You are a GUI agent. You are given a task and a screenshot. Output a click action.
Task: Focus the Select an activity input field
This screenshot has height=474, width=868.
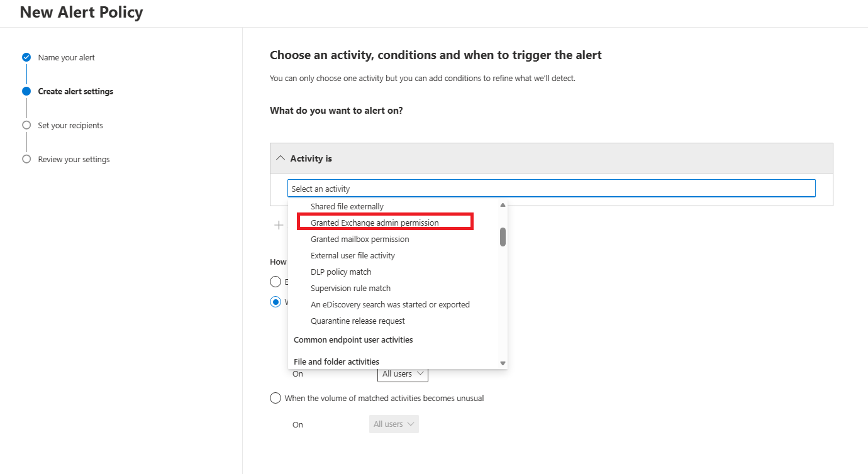click(x=552, y=189)
